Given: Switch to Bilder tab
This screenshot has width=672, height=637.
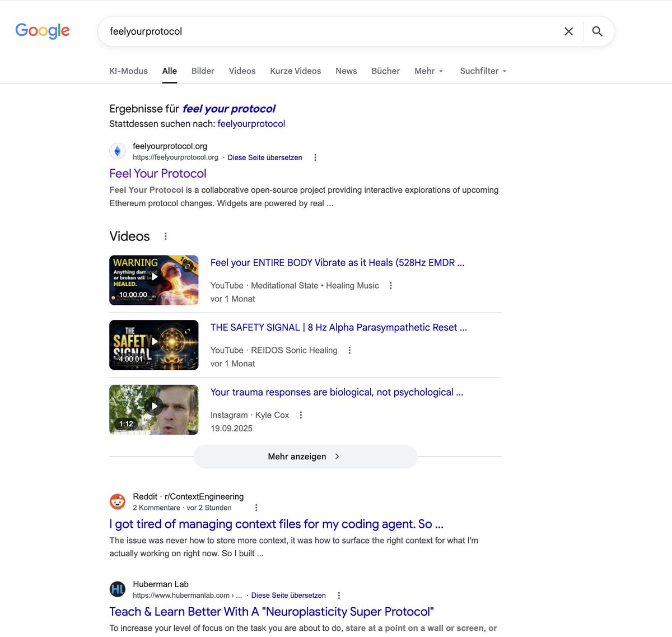Looking at the screenshot, I should pos(203,71).
